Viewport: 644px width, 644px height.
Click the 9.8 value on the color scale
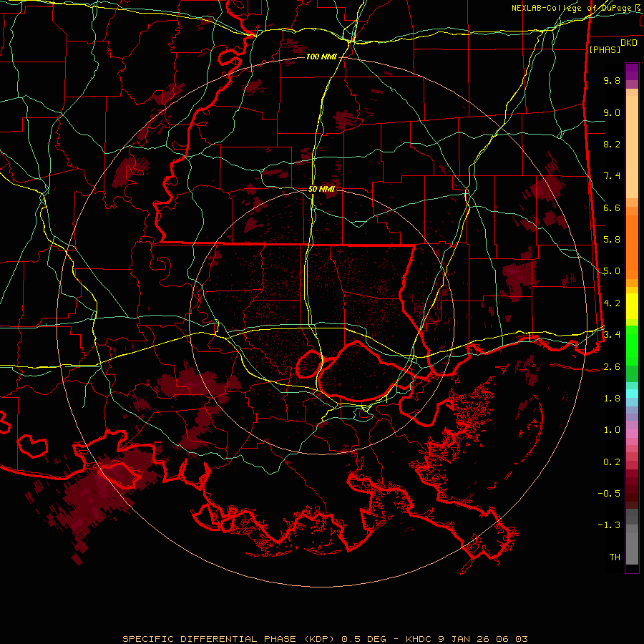612,80
